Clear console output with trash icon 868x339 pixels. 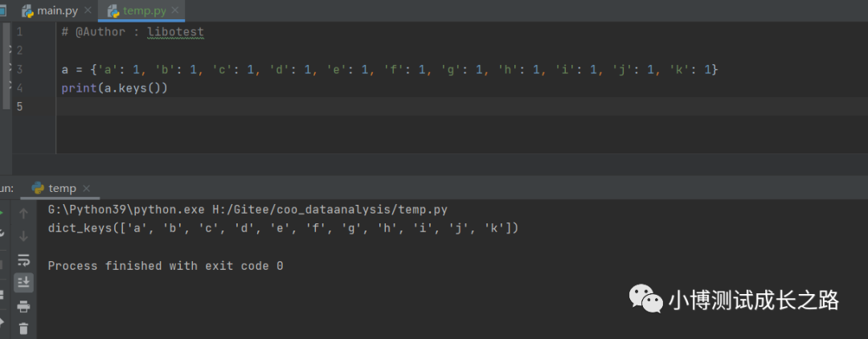(x=23, y=329)
